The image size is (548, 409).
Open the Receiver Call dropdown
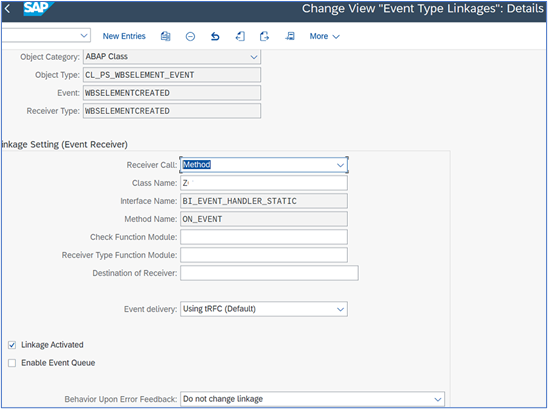click(x=340, y=165)
